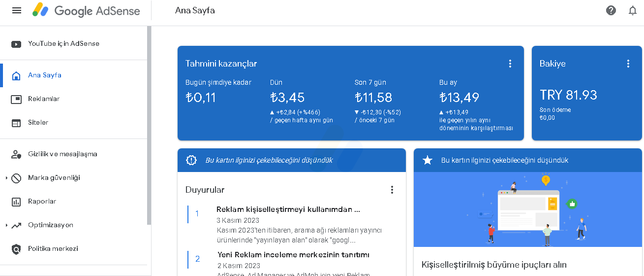Click last 7 days value ₺11,58

click(373, 98)
